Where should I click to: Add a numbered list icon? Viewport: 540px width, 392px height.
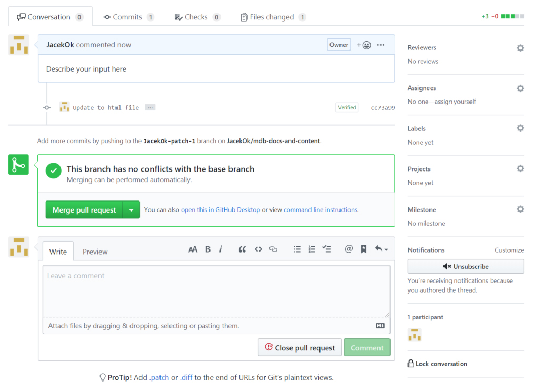tap(312, 249)
